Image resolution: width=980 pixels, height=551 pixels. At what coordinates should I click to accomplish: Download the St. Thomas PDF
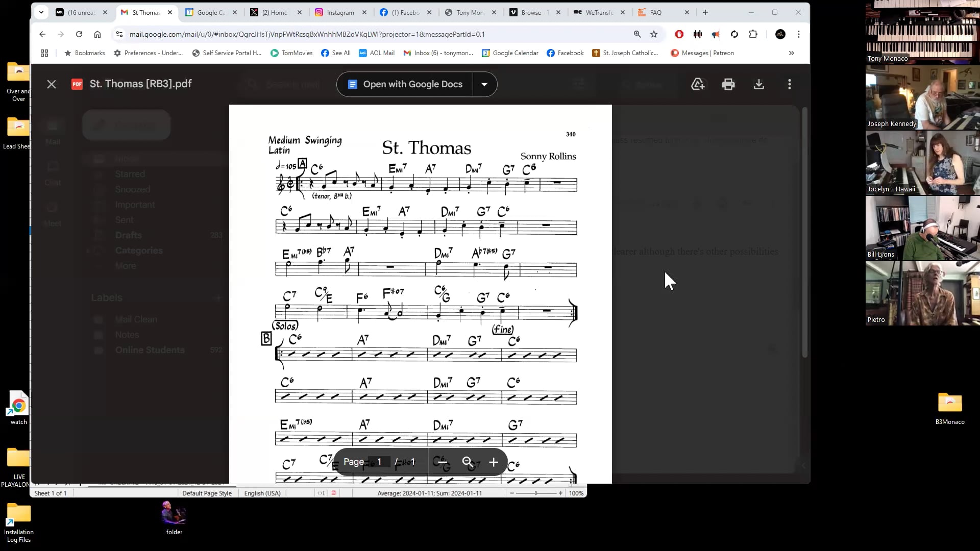(759, 84)
